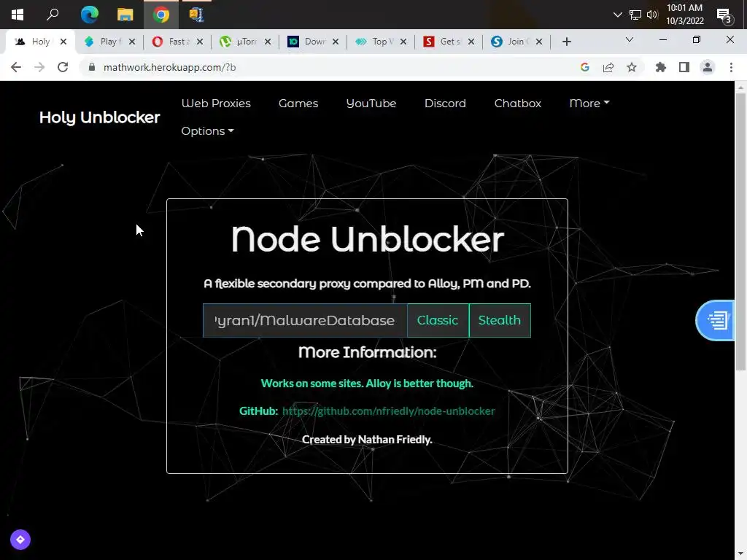Viewport: 747px width, 560px height.
Task: Open the Chatbox nav link
Action: [517, 104]
